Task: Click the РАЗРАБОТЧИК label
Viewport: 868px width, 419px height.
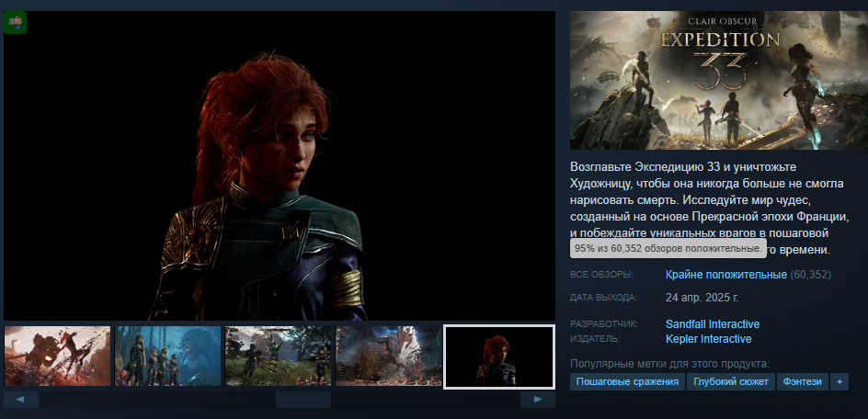Action: click(604, 323)
